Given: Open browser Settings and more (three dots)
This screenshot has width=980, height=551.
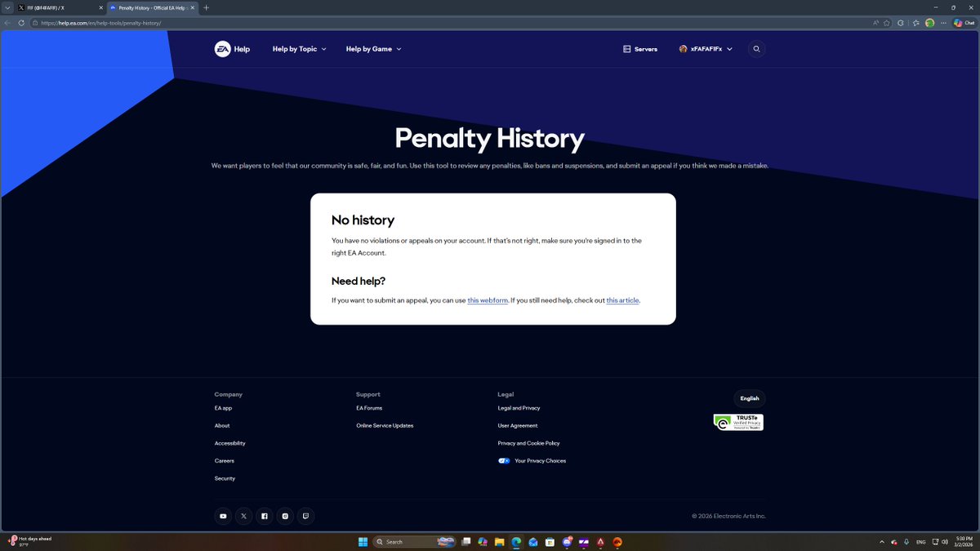Looking at the screenshot, I should [943, 23].
